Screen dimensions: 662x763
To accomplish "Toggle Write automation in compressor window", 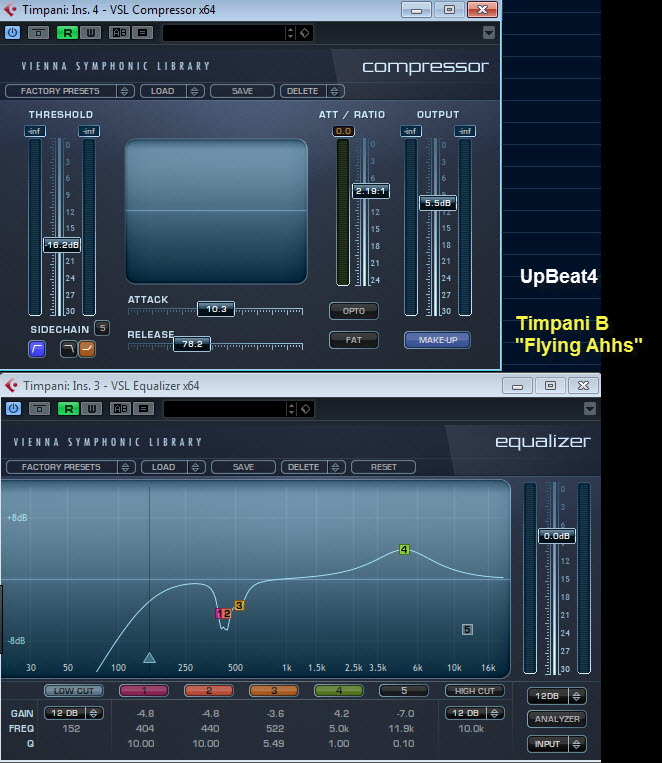I will coord(91,33).
